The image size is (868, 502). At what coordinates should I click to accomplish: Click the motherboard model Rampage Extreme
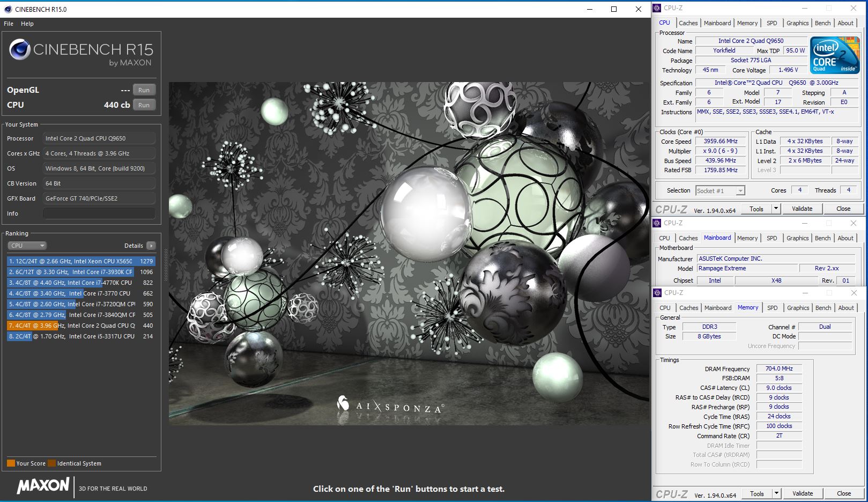747,268
